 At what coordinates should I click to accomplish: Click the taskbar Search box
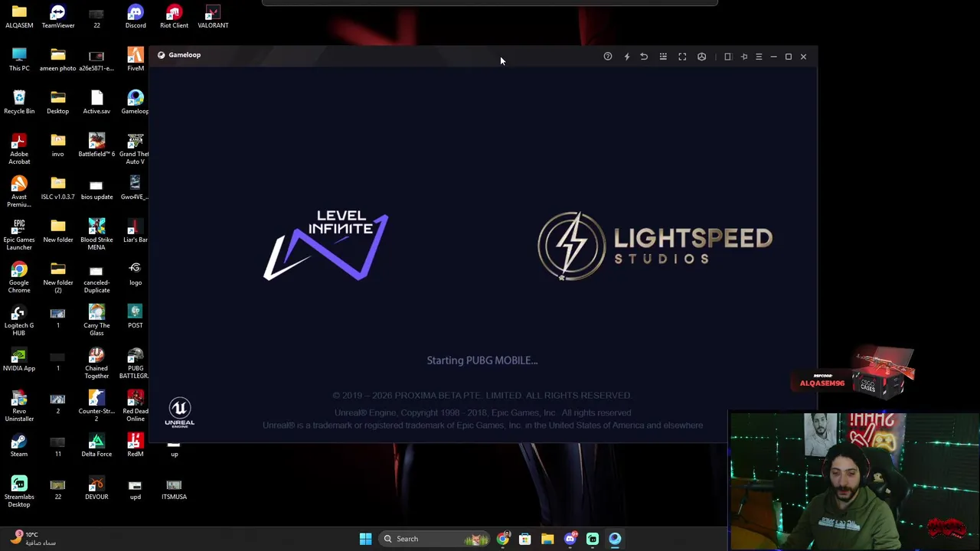pos(434,539)
